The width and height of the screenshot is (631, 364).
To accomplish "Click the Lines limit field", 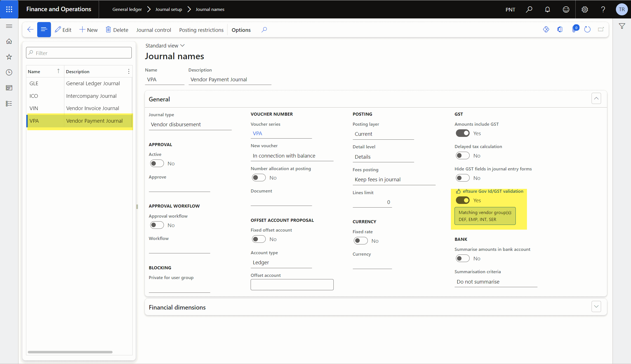I will point(372,202).
